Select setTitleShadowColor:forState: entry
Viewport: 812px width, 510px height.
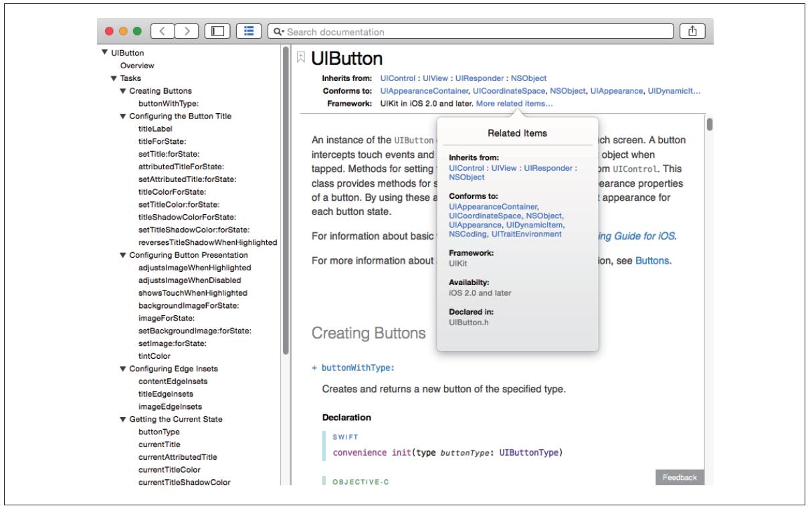193,230
